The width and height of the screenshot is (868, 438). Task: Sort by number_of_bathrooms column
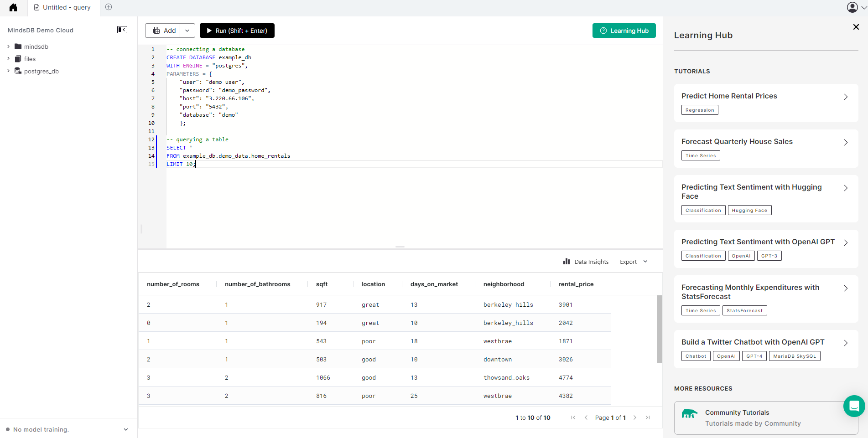(x=257, y=284)
